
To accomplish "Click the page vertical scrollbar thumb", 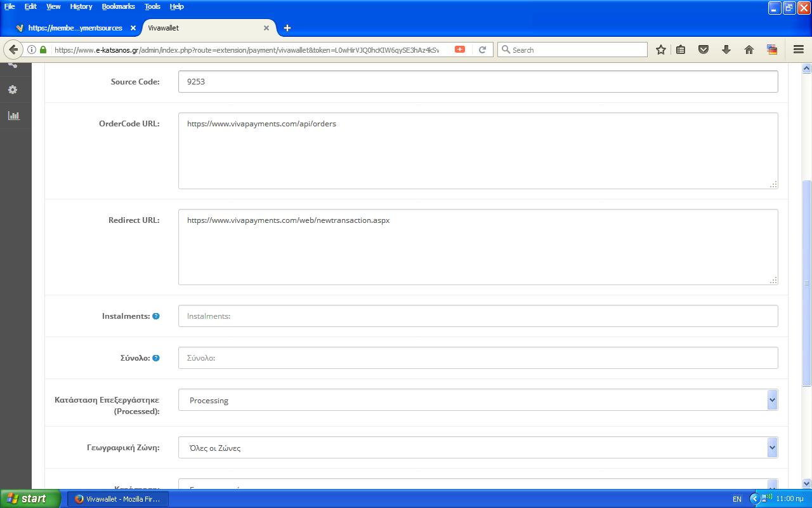I will coord(807,283).
